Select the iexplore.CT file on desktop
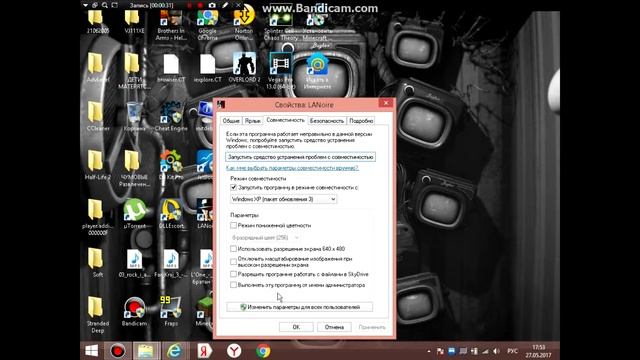Screen dimensions: 640x360 click(x=207, y=68)
